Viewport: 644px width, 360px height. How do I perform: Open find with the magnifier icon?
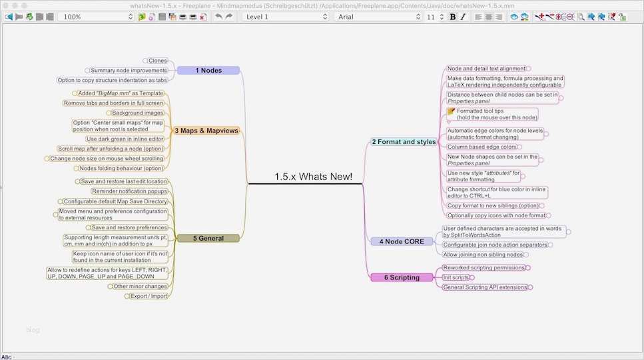click(581, 17)
